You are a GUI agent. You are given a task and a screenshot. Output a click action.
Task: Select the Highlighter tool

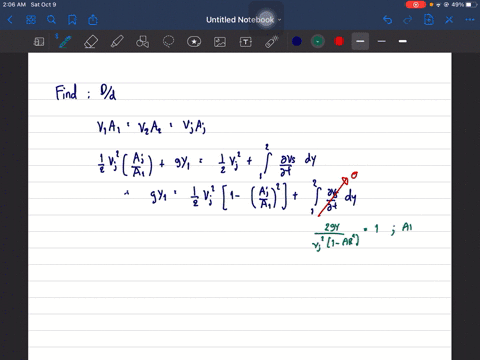pyautogui.click(x=117, y=42)
